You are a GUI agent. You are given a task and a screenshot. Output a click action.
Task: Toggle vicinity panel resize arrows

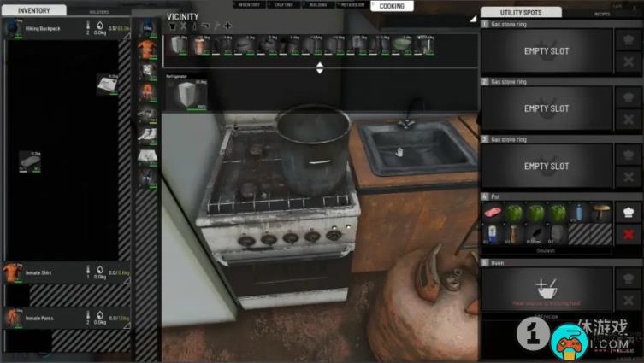pos(320,67)
